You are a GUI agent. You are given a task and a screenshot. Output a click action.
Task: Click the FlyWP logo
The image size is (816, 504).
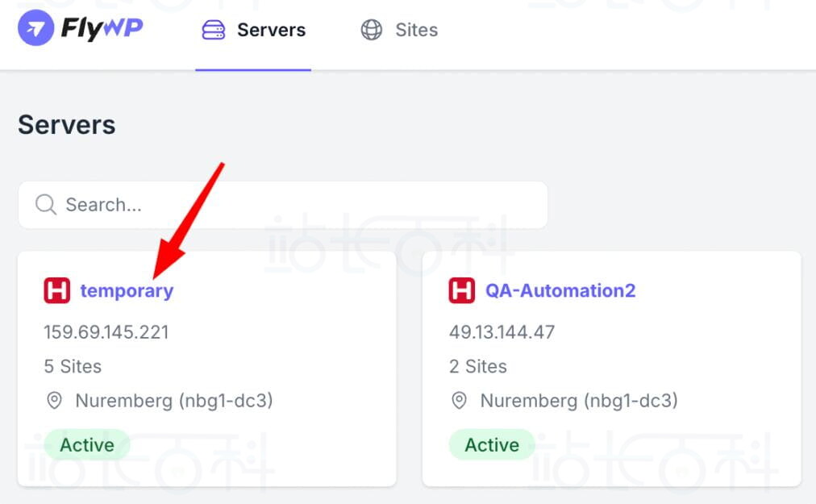tap(80, 27)
